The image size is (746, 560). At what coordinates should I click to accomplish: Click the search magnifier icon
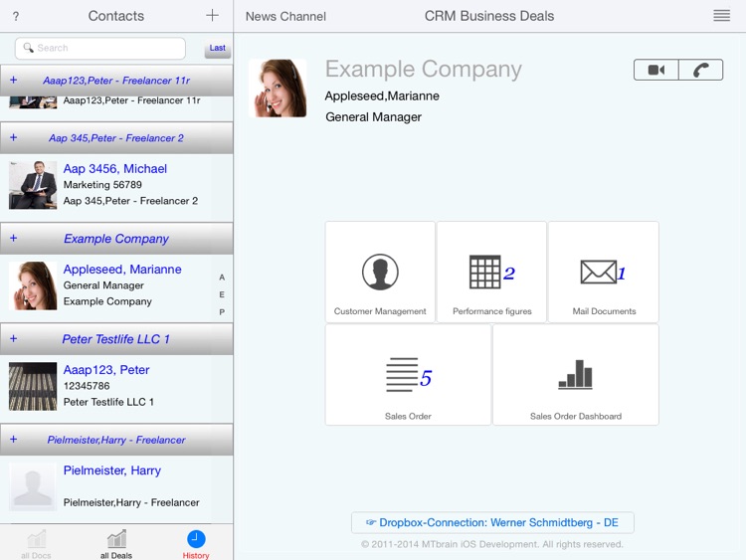[29, 48]
